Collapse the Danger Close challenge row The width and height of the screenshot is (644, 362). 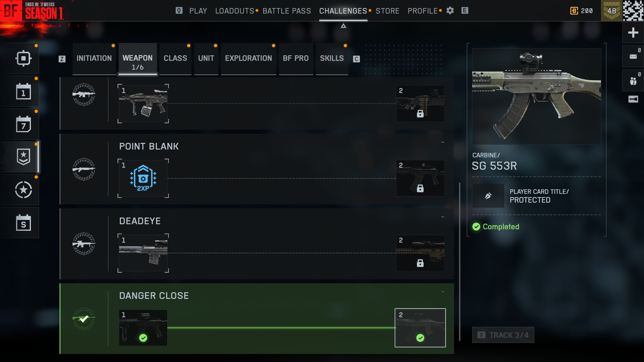[442, 292]
